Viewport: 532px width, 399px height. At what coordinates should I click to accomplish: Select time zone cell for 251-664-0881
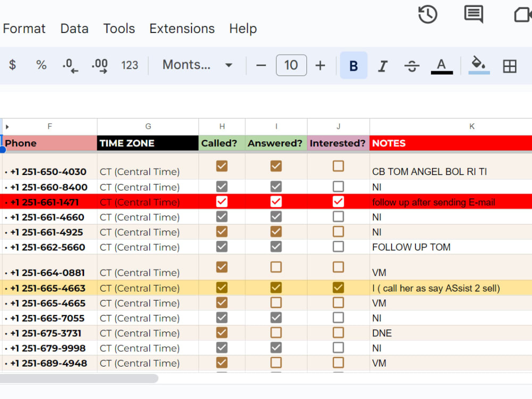point(148,268)
